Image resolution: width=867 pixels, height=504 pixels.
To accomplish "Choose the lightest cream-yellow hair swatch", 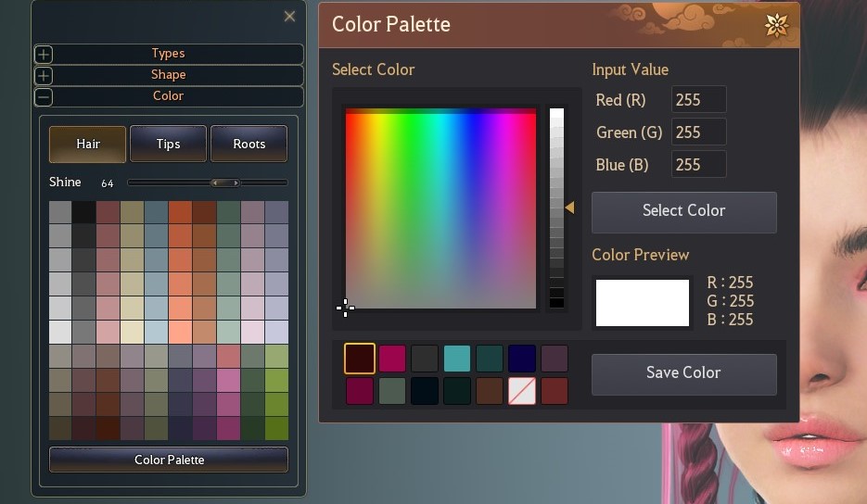I will pos(133,332).
